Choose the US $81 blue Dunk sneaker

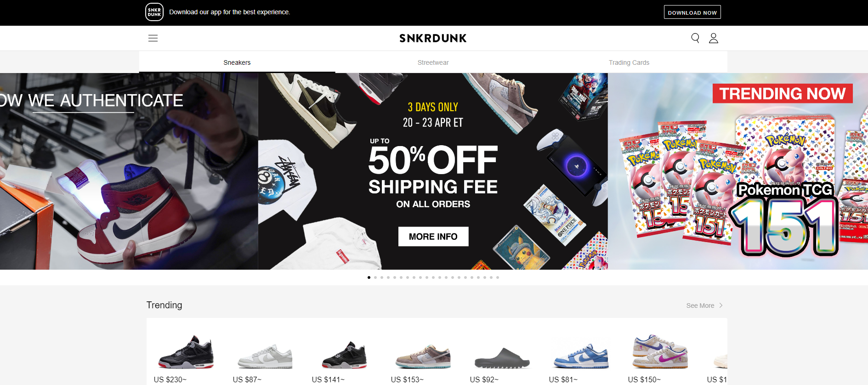coord(581,358)
